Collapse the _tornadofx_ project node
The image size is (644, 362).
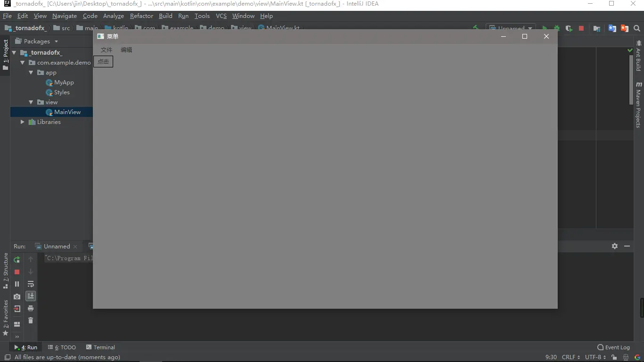(x=14, y=53)
